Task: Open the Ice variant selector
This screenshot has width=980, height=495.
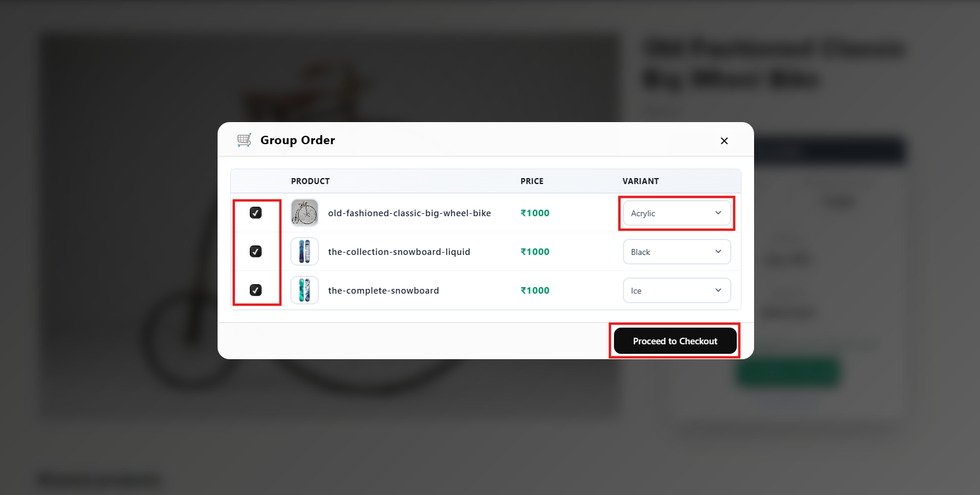Action: tap(677, 291)
